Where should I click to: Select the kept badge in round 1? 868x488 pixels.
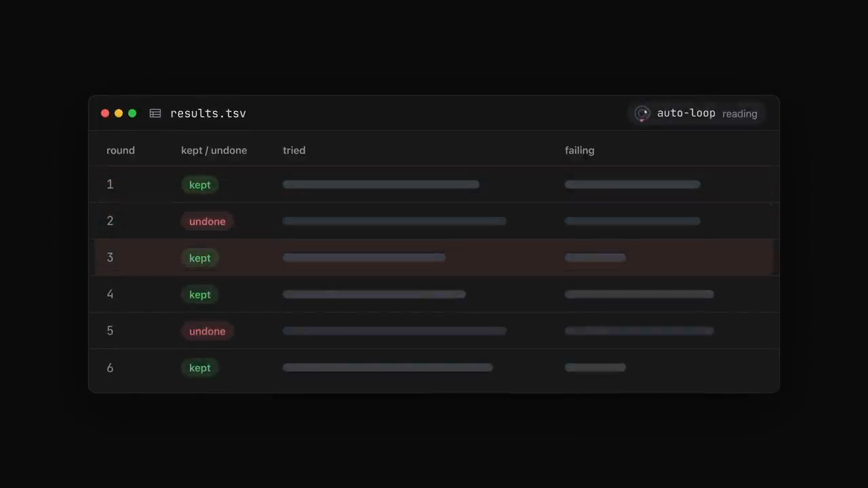pyautogui.click(x=200, y=185)
